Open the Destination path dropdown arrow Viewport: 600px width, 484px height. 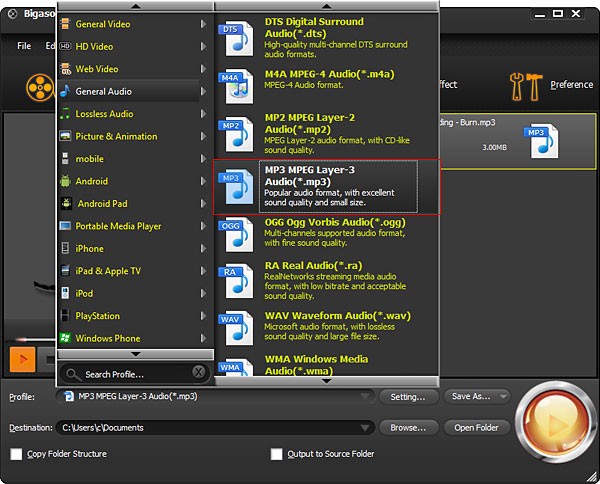coord(365,427)
